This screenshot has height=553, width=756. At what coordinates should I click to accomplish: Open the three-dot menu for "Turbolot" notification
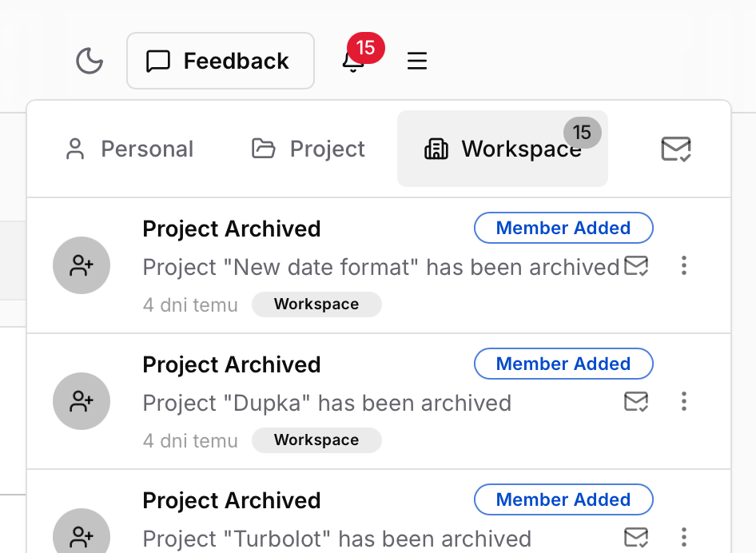[x=683, y=537]
